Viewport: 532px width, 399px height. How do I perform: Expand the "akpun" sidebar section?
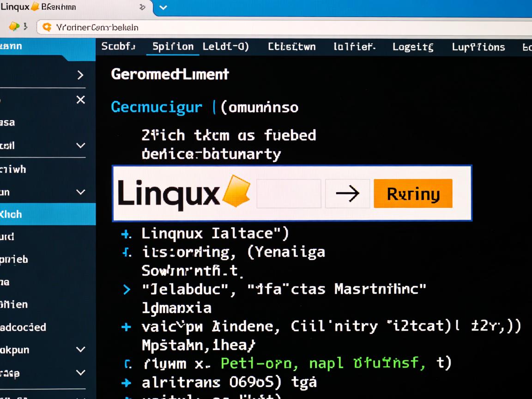click(80, 350)
